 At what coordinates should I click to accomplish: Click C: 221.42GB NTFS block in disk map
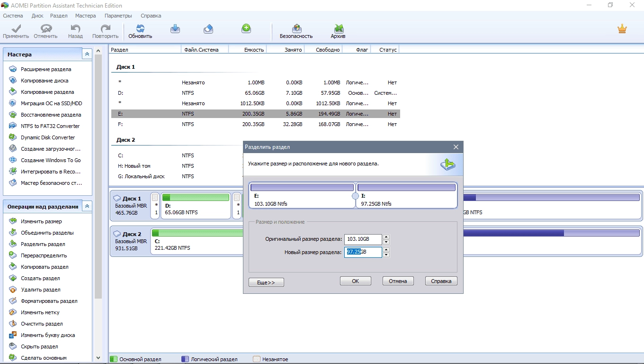[x=197, y=241]
